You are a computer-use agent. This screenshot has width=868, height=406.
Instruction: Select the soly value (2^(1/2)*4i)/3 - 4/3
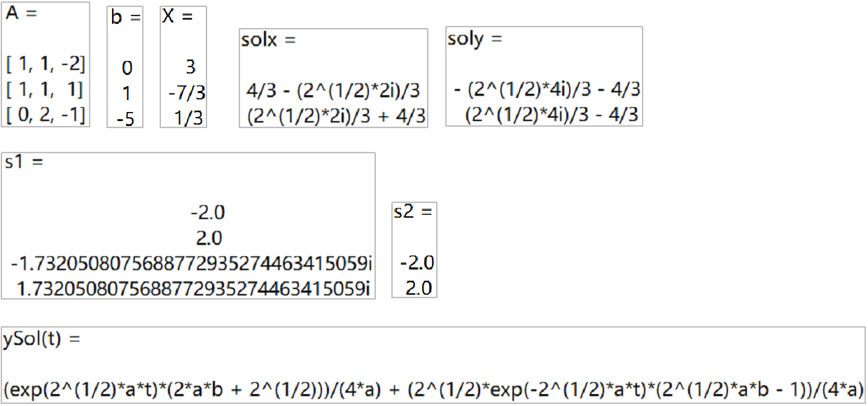[552, 115]
